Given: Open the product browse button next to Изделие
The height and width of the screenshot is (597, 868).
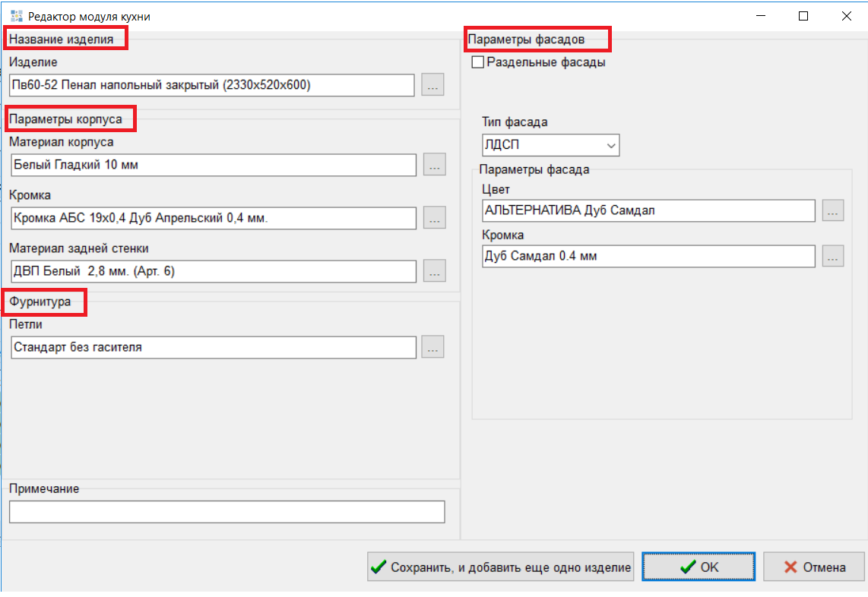Looking at the screenshot, I should tap(432, 86).
